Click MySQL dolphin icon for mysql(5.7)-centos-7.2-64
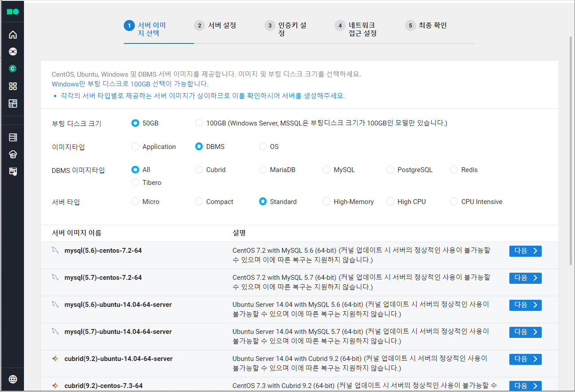The height and width of the screenshot is (392, 575). coord(55,278)
